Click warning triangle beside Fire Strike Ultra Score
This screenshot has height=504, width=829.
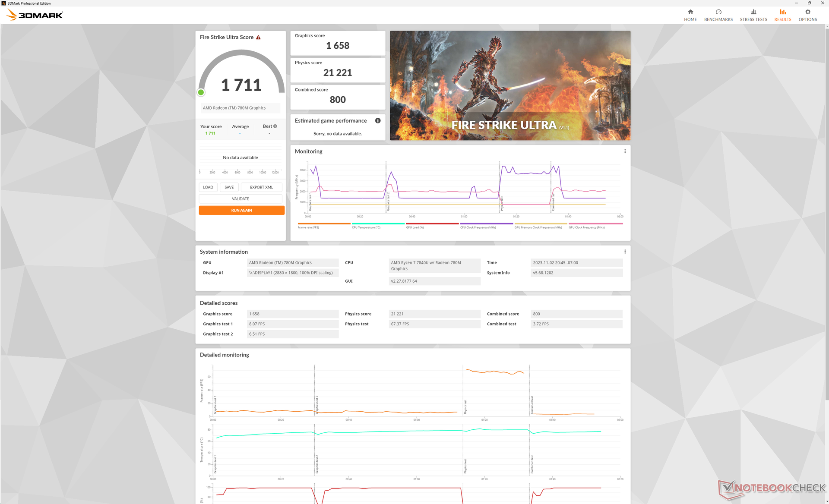[258, 38]
